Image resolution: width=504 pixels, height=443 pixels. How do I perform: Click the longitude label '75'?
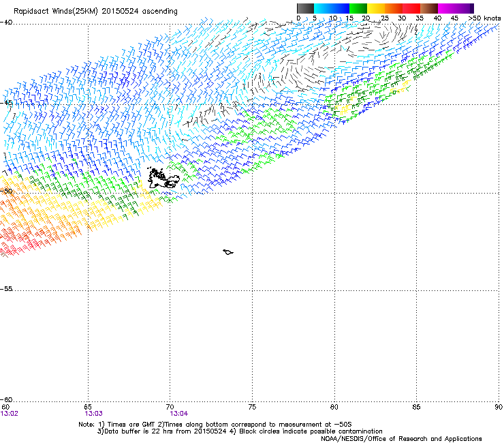click(x=252, y=407)
